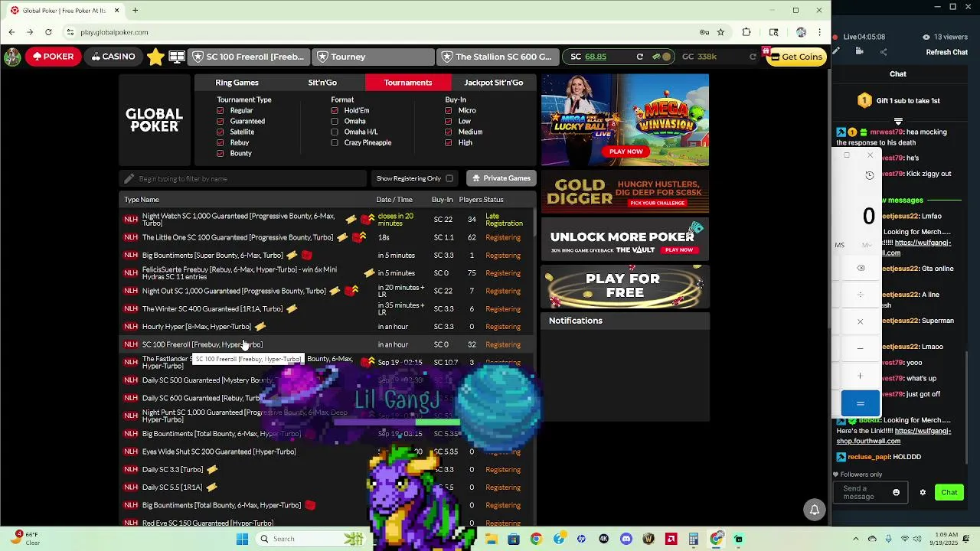The width and height of the screenshot is (980, 551).
Task: Open the notifications bell icon
Action: (815, 510)
